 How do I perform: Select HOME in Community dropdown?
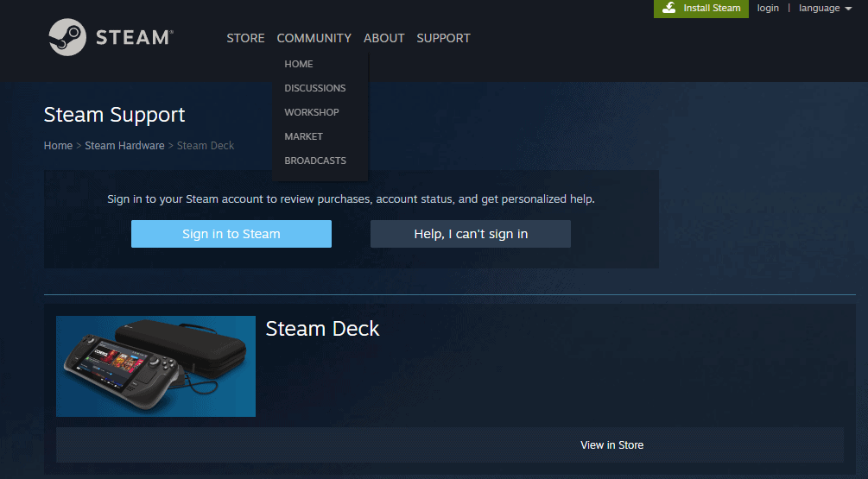tap(298, 64)
